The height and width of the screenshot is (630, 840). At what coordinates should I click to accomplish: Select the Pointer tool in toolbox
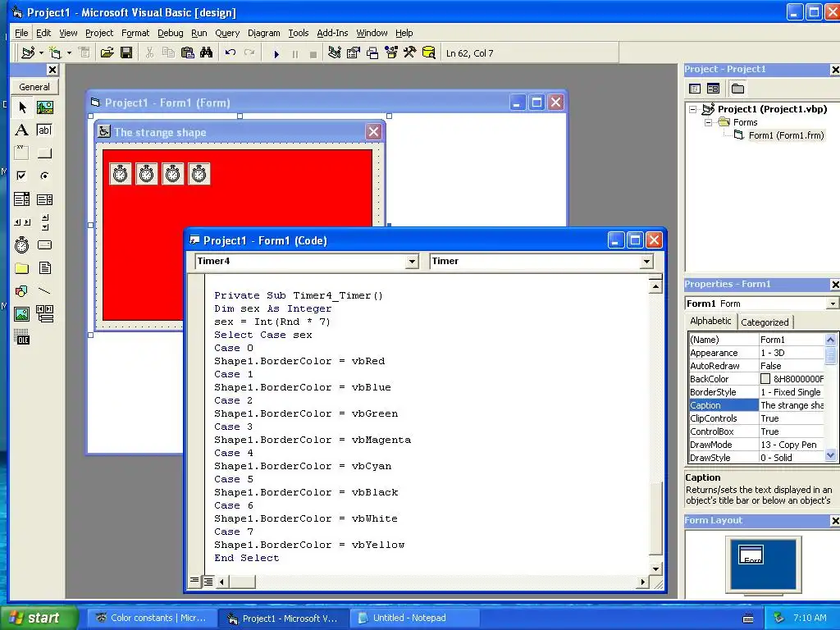point(22,107)
